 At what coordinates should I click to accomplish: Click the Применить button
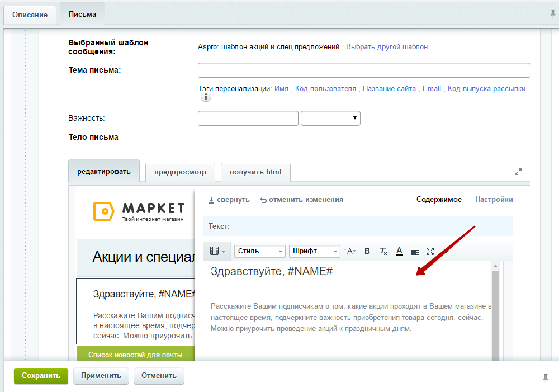(101, 376)
